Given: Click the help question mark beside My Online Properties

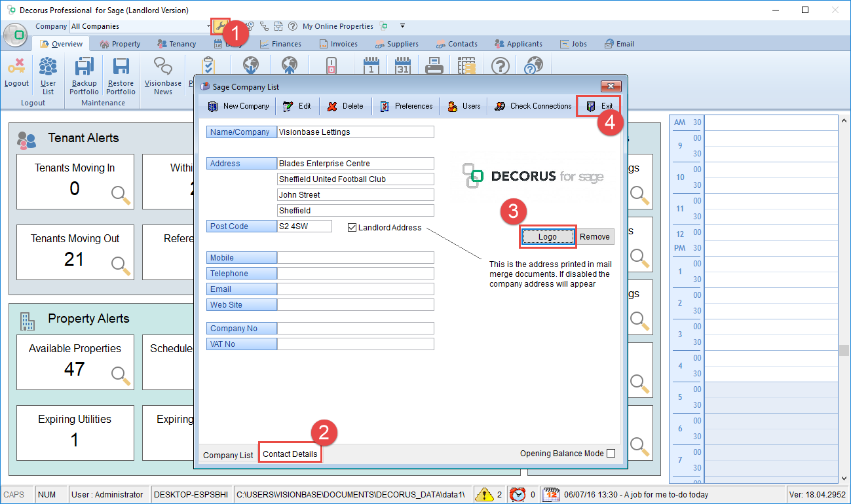Looking at the screenshot, I should (292, 26).
